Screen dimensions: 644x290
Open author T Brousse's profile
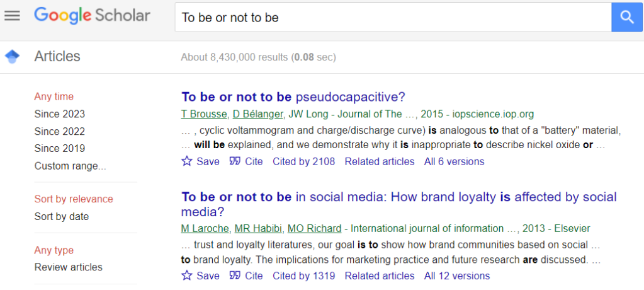[203, 114]
